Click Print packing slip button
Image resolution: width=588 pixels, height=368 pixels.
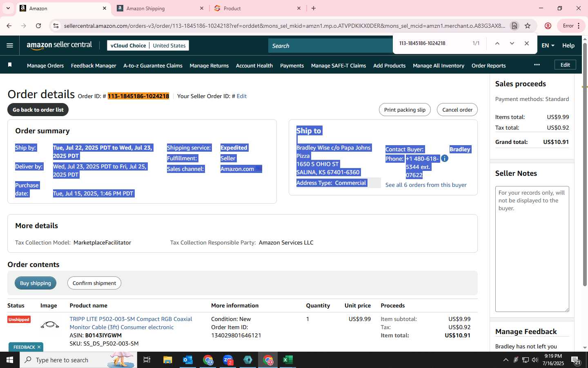[405, 110]
